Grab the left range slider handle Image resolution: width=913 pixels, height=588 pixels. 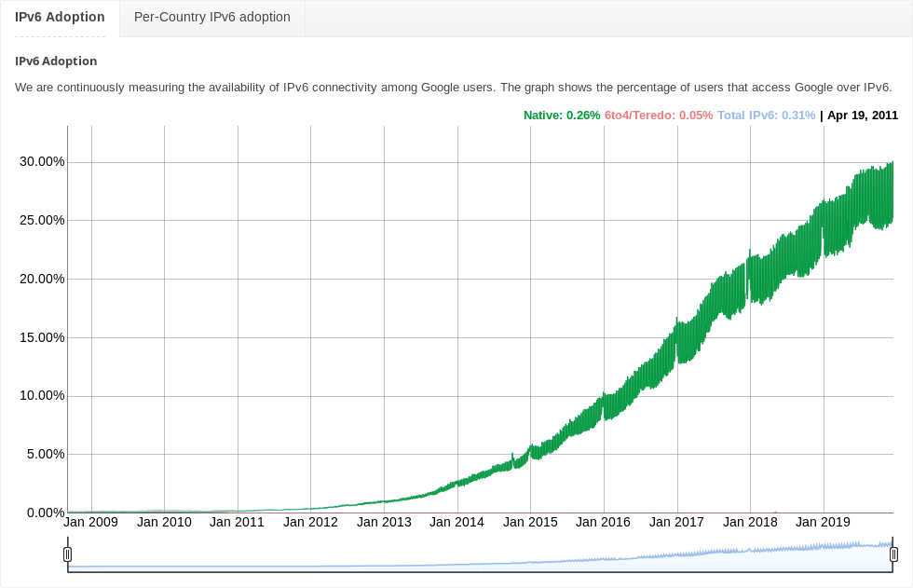tap(67, 554)
